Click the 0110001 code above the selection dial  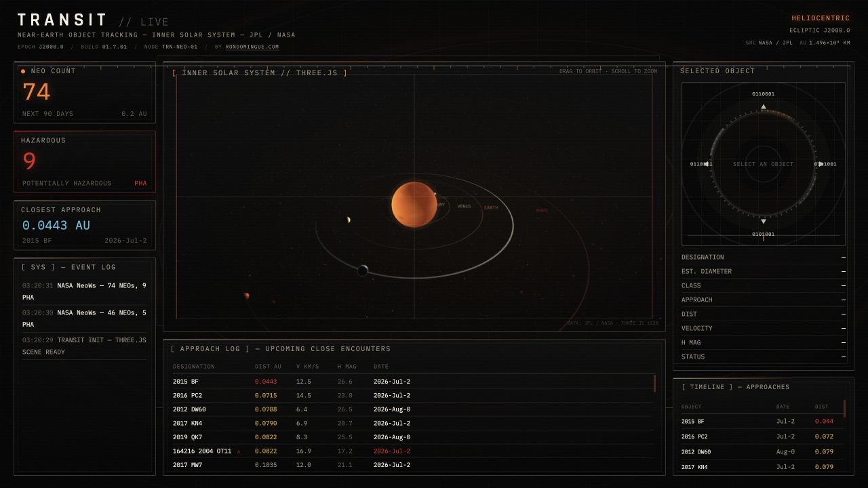(x=764, y=94)
